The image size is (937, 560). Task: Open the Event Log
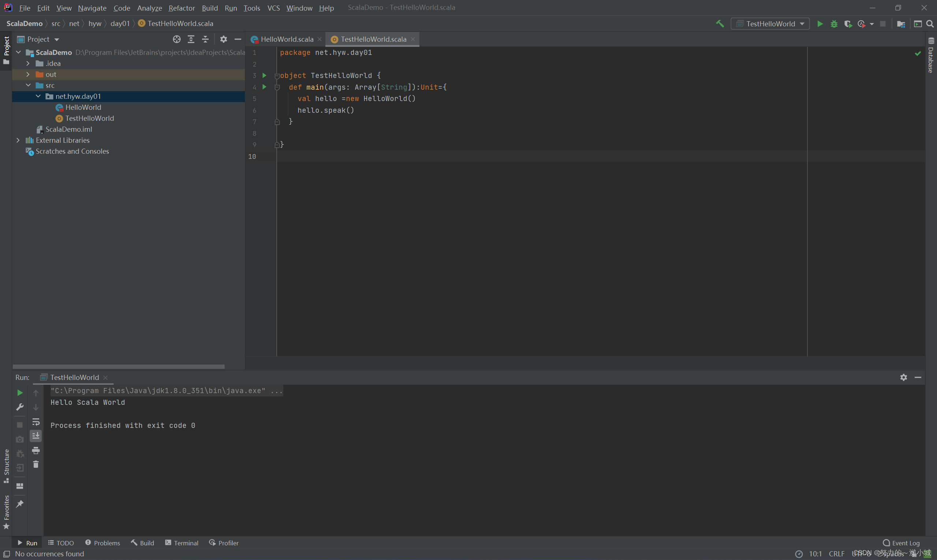pyautogui.click(x=901, y=543)
